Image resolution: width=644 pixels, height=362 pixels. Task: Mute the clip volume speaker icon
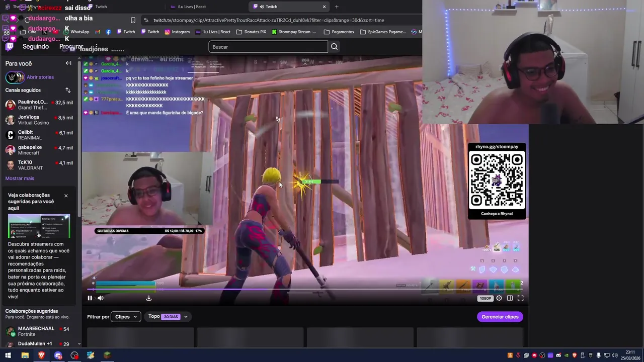click(101, 298)
